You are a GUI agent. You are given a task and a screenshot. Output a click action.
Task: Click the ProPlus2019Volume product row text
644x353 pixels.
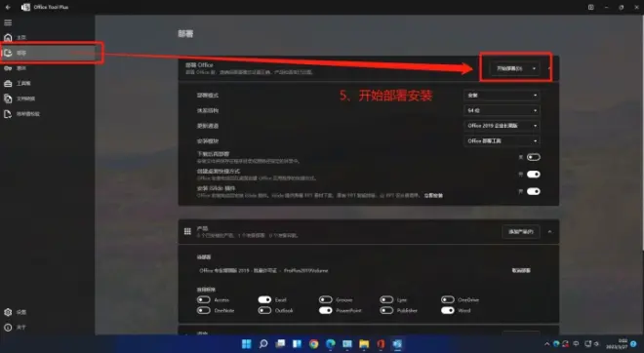pos(263,270)
